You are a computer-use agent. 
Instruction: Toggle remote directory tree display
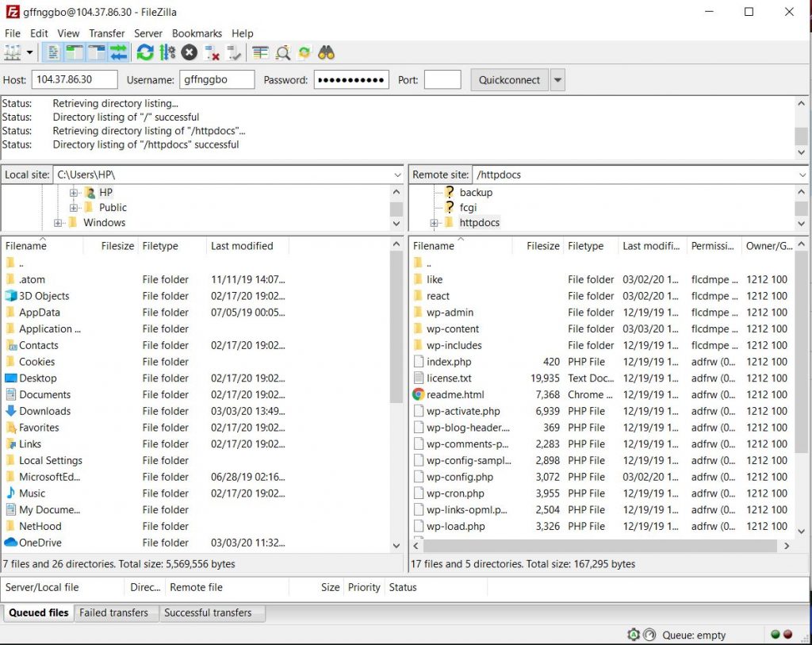(96, 53)
